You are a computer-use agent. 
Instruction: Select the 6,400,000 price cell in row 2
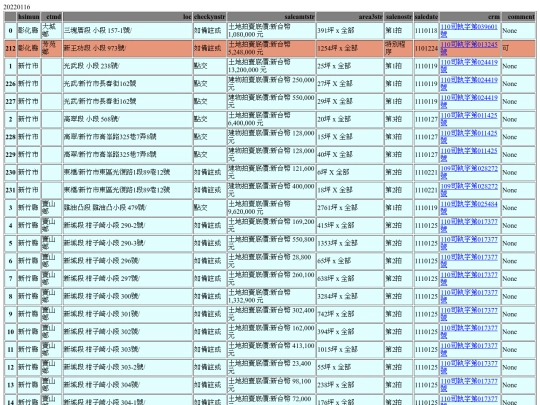point(271,119)
